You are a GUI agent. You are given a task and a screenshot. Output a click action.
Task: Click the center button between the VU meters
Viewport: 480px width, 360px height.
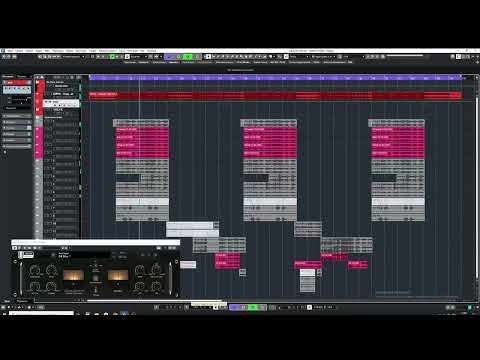pyautogui.click(x=96, y=278)
